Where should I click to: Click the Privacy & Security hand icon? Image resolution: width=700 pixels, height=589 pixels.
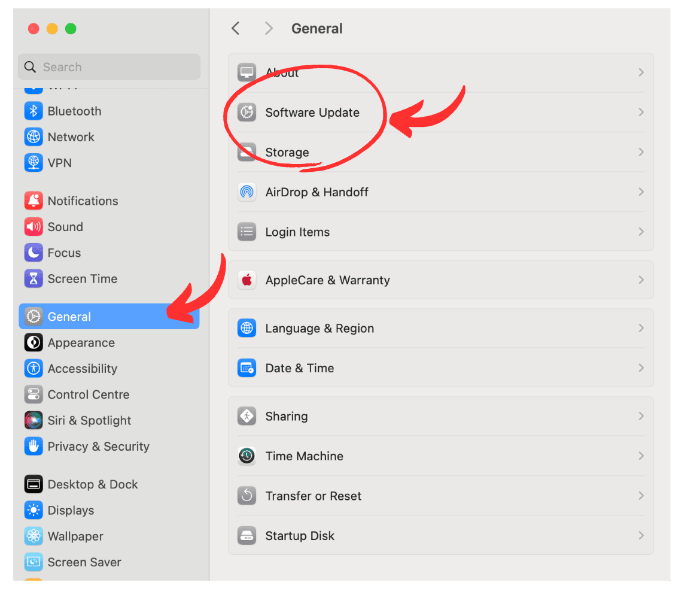pos(34,447)
